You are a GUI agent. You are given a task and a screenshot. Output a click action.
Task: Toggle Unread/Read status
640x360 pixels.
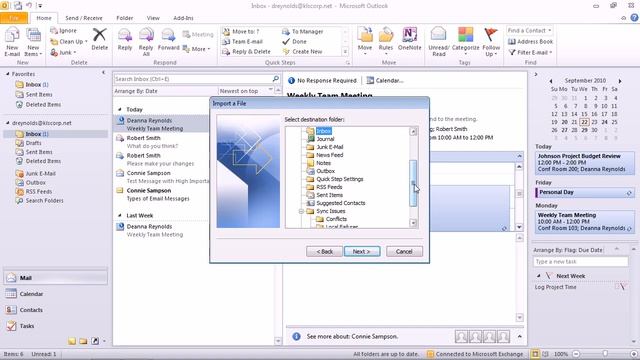pyautogui.click(x=439, y=42)
